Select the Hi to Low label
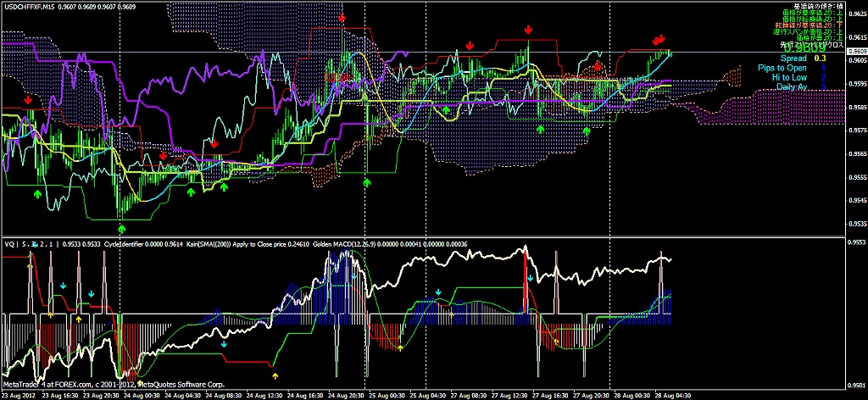Screen dimensions: 868x400 coord(788,77)
